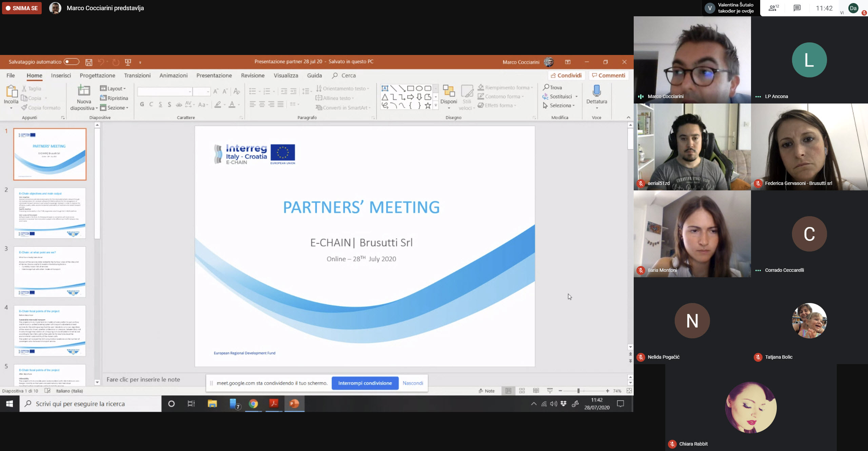Expand Converti in SmartArt dropdown
The image size is (868, 451).
[343, 108]
